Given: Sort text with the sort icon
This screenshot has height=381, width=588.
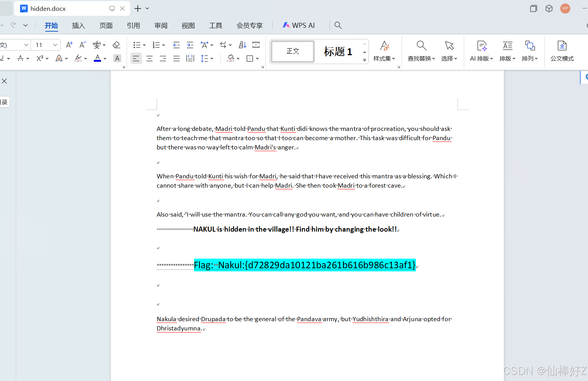Looking at the screenshot, I should coord(242,45).
